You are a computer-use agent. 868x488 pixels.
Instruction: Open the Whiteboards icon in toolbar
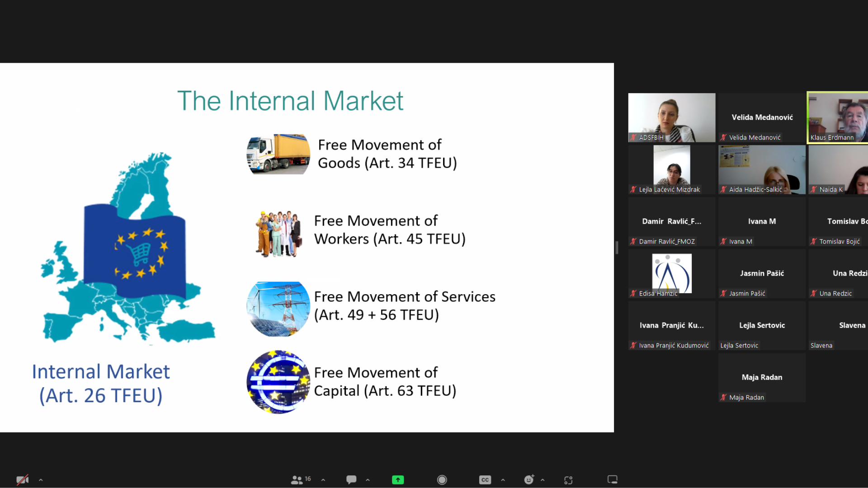click(x=613, y=479)
